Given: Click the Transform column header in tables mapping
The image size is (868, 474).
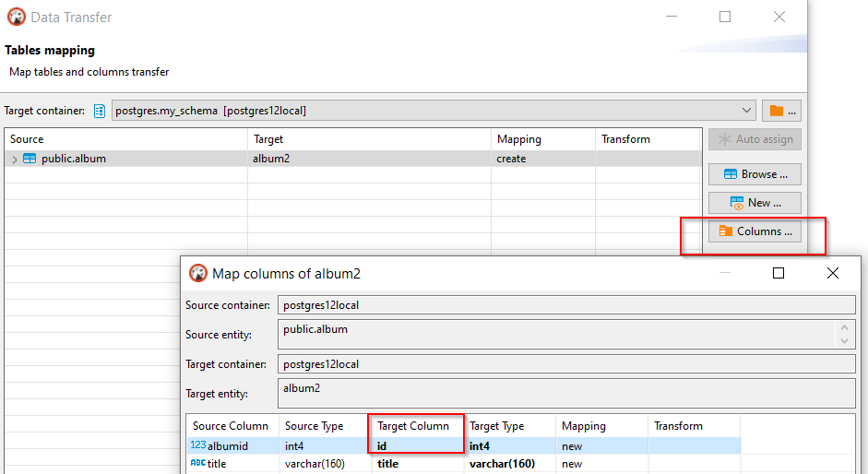Looking at the screenshot, I should tap(648, 139).
